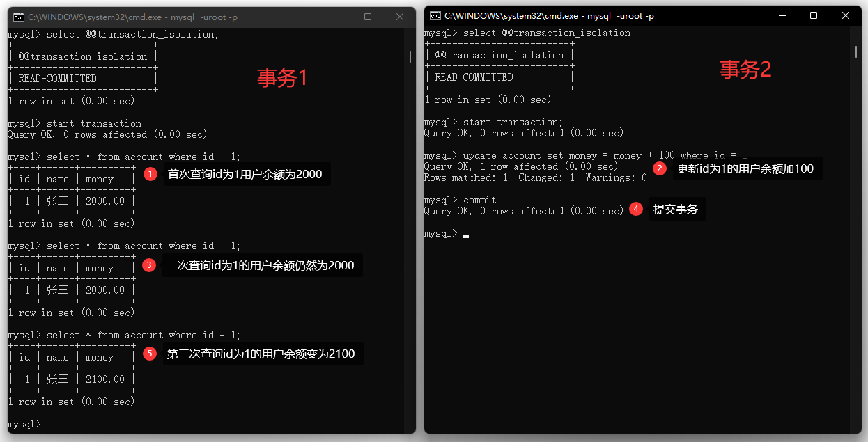Minimize the left 事务1 terminal window
This screenshot has width=868, height=442.
click(x=336, y=17)
